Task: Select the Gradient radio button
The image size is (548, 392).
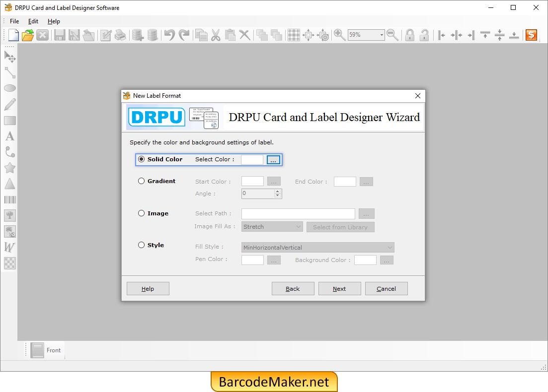Action: (141, 181)
